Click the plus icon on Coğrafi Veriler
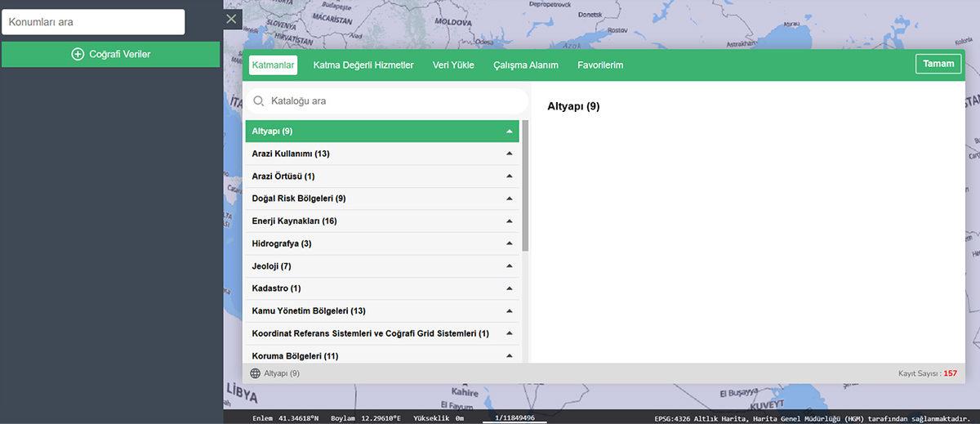 point(78,54)
